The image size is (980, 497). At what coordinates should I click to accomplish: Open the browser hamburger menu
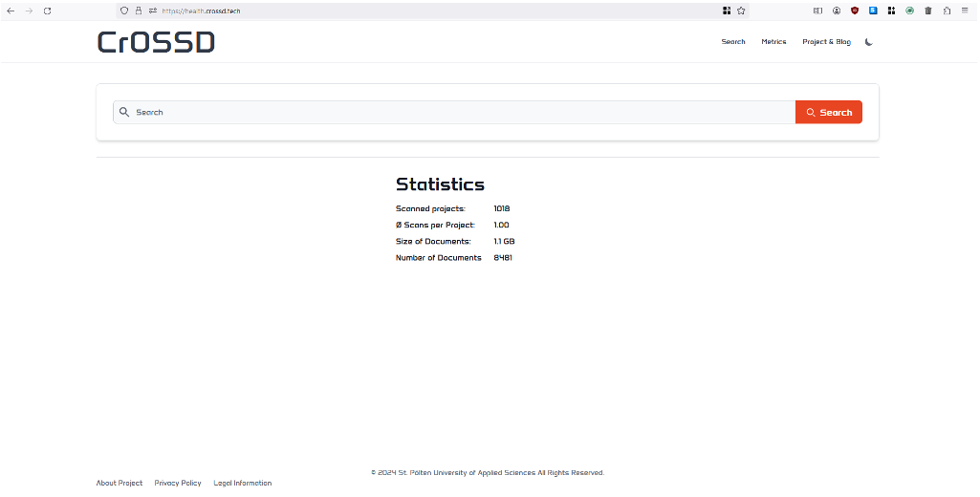pyautogui.click(x=965, y=11)
